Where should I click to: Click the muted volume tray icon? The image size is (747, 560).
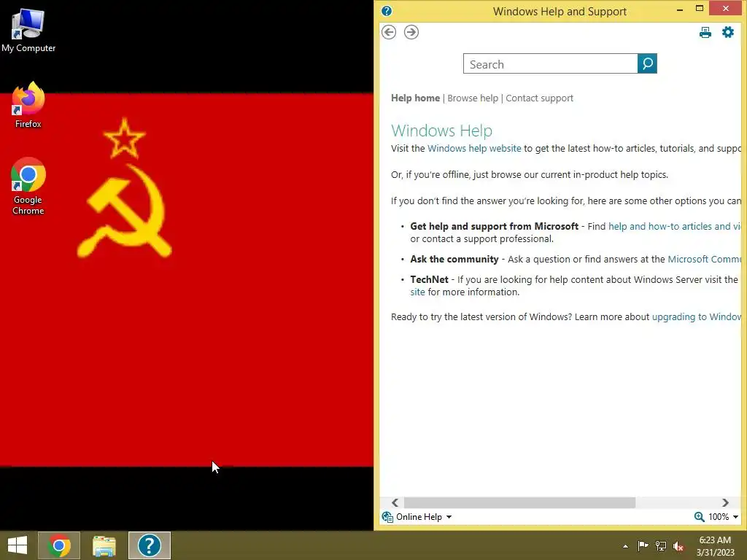678,545
